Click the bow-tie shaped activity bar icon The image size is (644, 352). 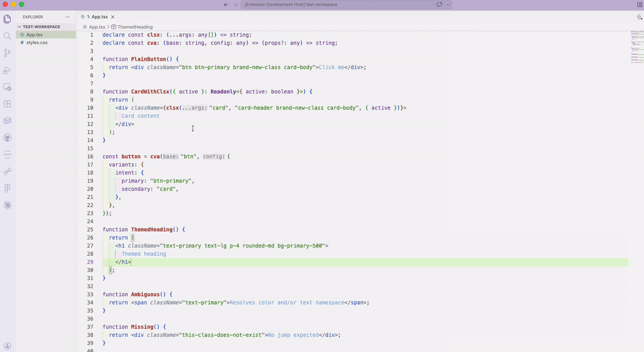8,171
